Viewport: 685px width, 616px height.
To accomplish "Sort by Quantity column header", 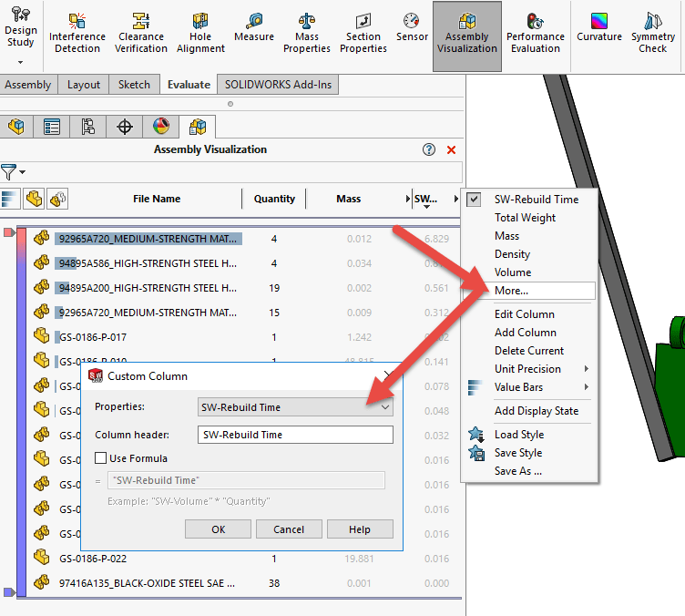I will (x=274, y=199).
